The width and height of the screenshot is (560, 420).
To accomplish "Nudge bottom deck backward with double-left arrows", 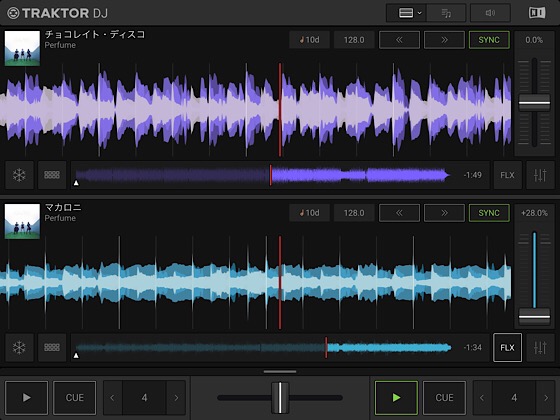I will pyautogui.click(x=399, y=213).
